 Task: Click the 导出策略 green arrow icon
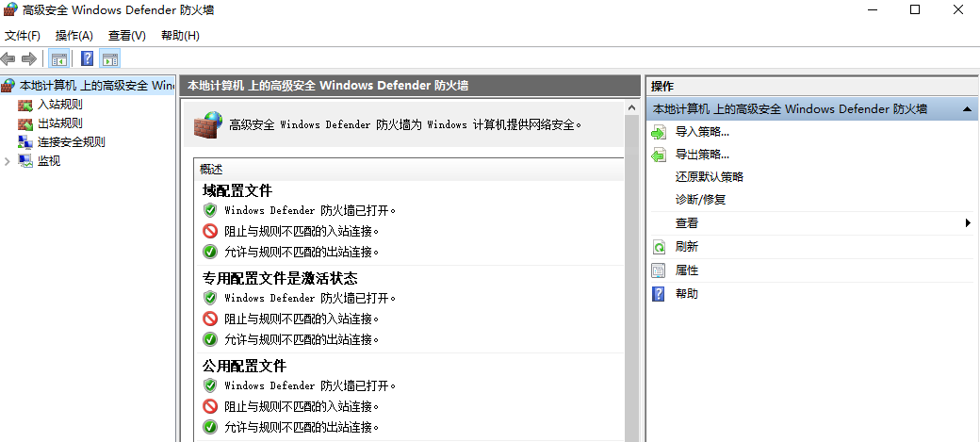(x=659, y=156)
